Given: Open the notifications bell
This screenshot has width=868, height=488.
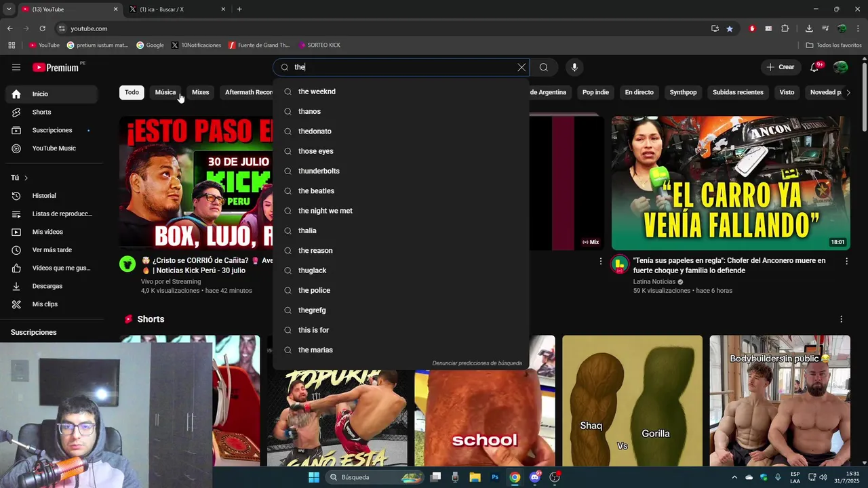Looking at the screenshot, I should tap(815, 67).
